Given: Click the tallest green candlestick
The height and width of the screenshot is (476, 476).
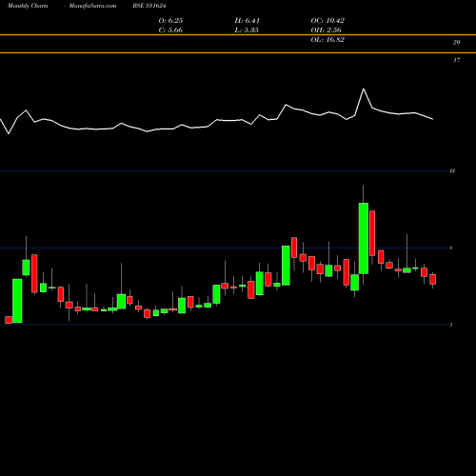Looking at the screenshot, I should [364, 238].
